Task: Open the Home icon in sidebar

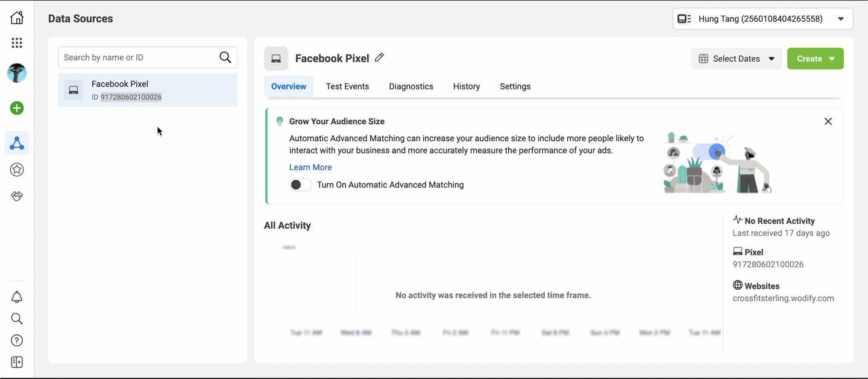Action: (17, 18)
